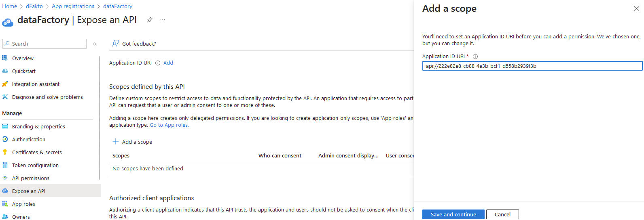Click info icon next to Application ID URI
The width and height of the screenshot is (644, 220).
[158, 63]
